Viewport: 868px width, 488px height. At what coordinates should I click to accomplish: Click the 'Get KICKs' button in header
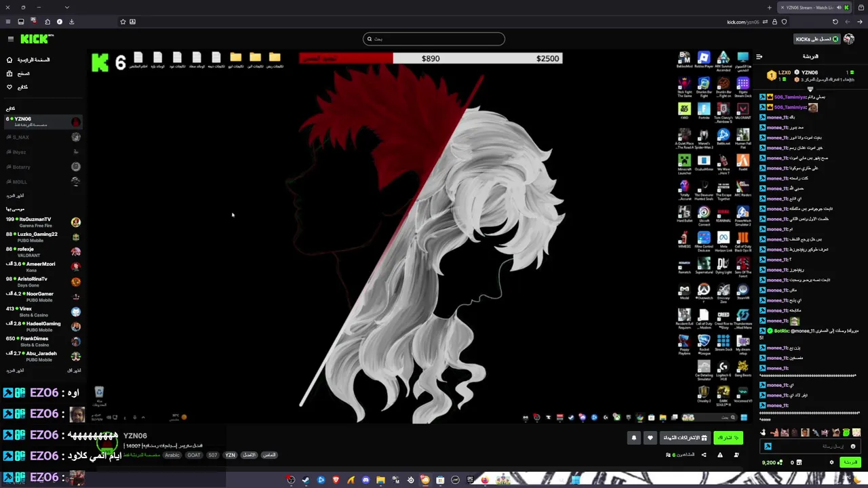coord(817,39)
